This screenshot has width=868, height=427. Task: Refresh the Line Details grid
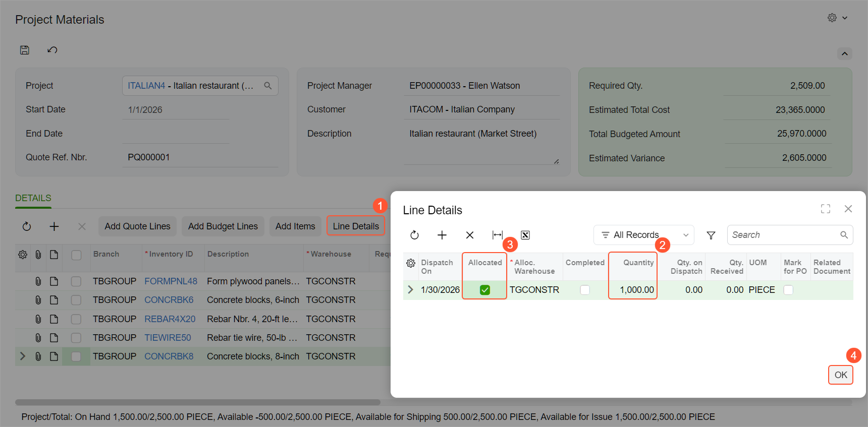[414, 235]
